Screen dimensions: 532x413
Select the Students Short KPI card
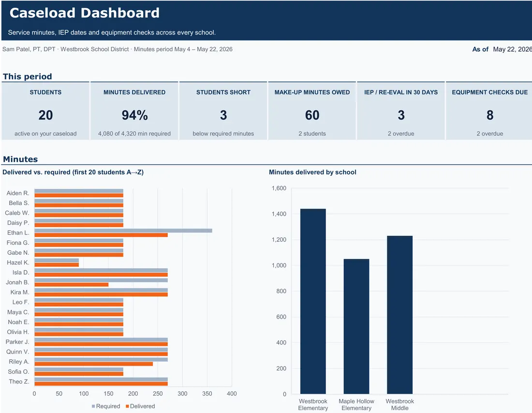pos(223,111)
